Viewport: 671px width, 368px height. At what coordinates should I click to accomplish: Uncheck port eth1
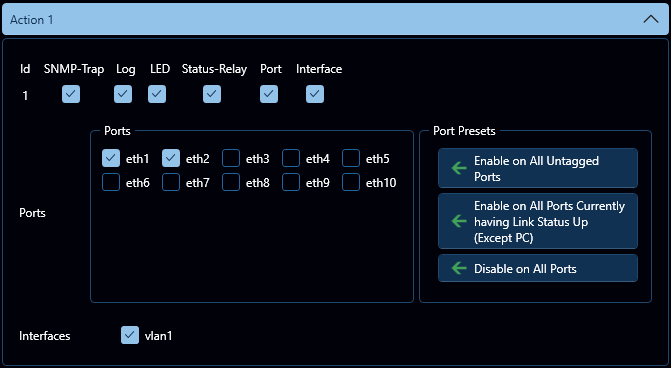pos(111,158)
